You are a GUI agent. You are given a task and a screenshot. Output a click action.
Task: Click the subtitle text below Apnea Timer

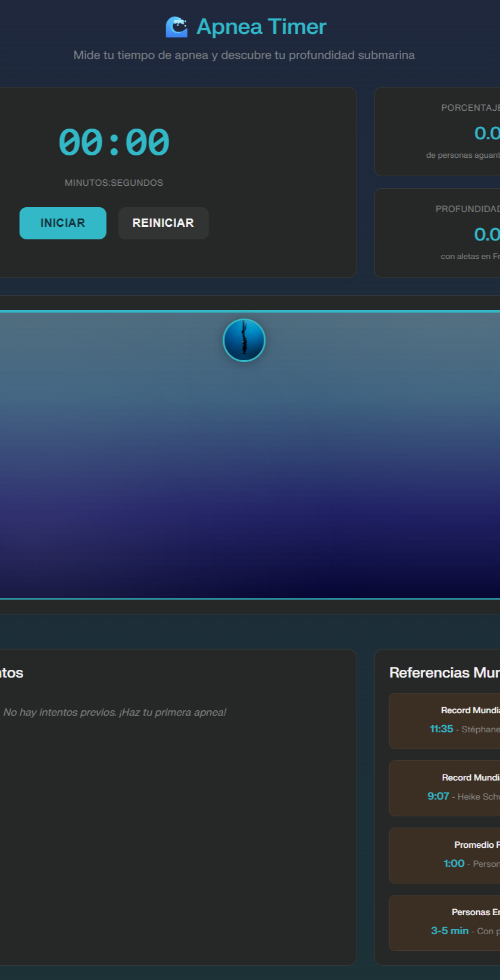244,55
